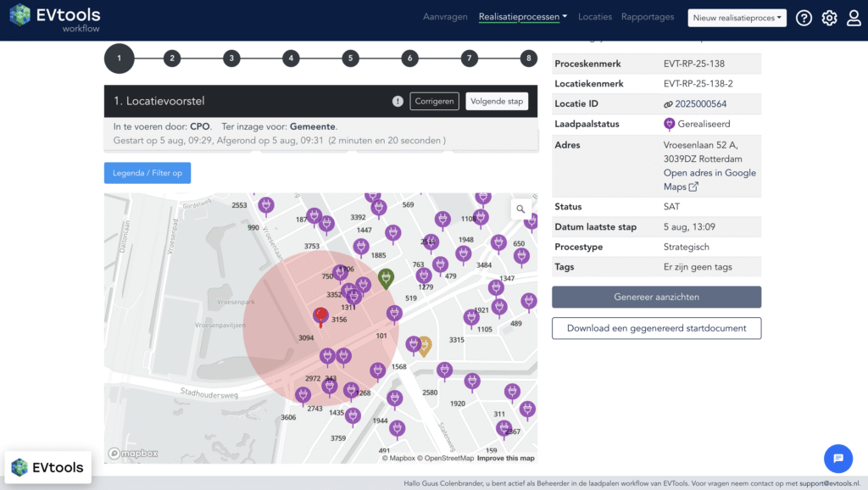
Task: Open the Legenda / Filter op panel
Action: pos(147,173)
